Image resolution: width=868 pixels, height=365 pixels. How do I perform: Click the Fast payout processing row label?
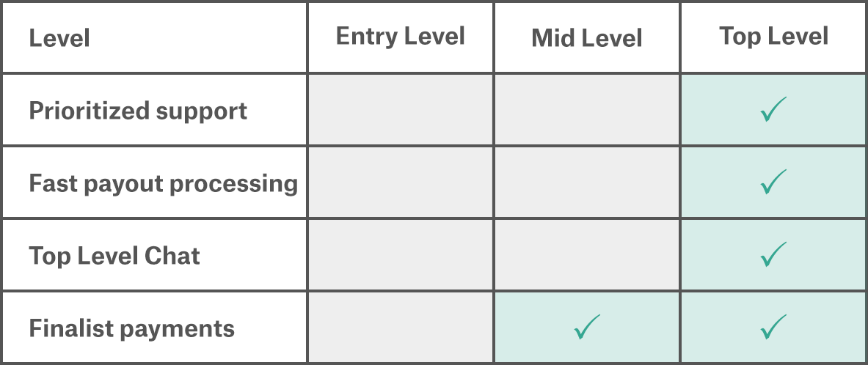click(163, 183)
